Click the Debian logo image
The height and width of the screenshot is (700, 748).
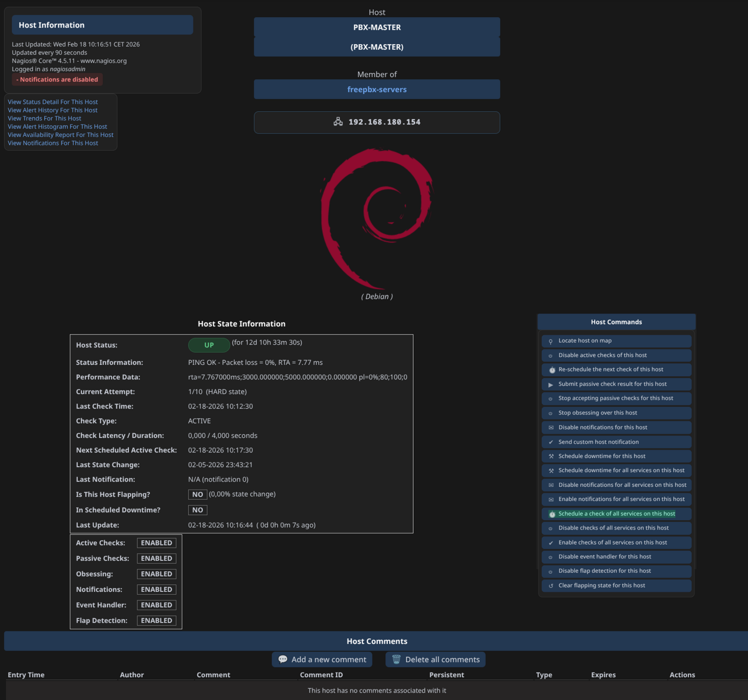pos(377,219)
